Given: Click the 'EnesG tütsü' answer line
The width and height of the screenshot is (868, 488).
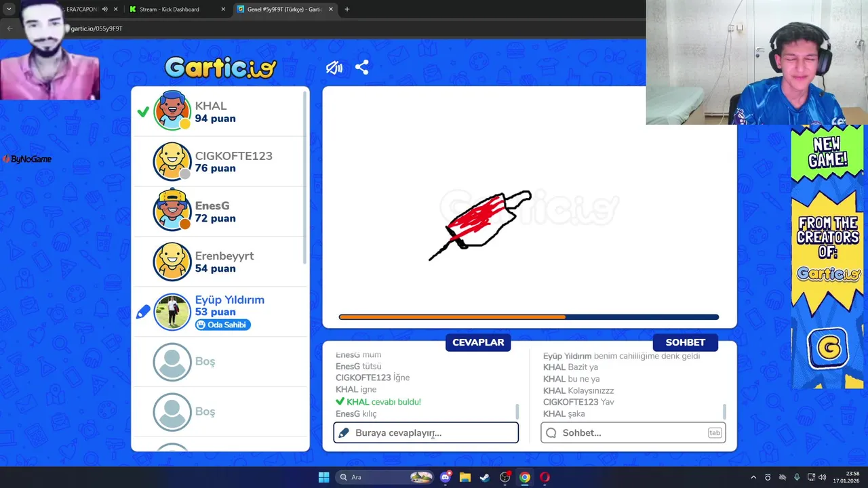Looking at the screenshot, I should tap(359, 366).
